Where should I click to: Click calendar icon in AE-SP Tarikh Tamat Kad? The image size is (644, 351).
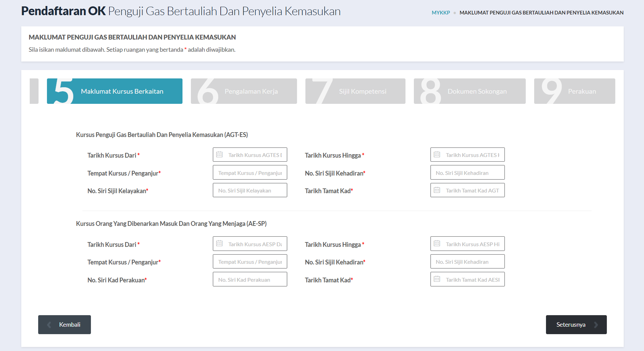tap(437, 279)
